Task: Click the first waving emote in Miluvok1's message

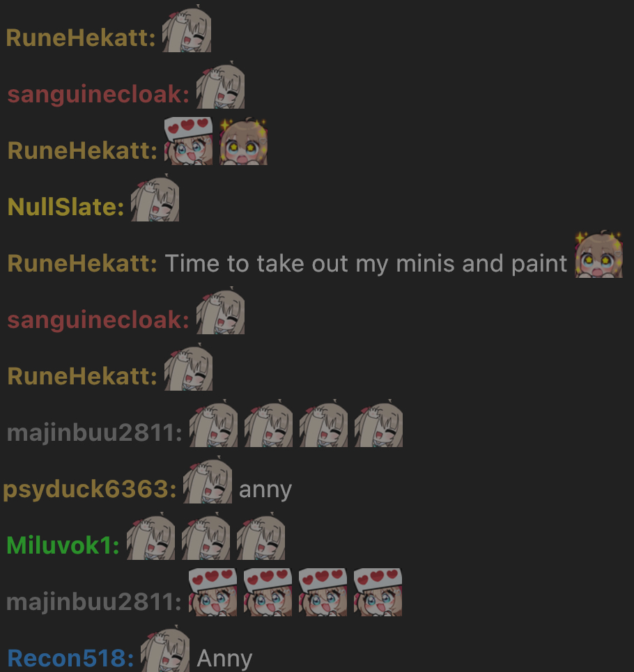Action: click(151, 536)
